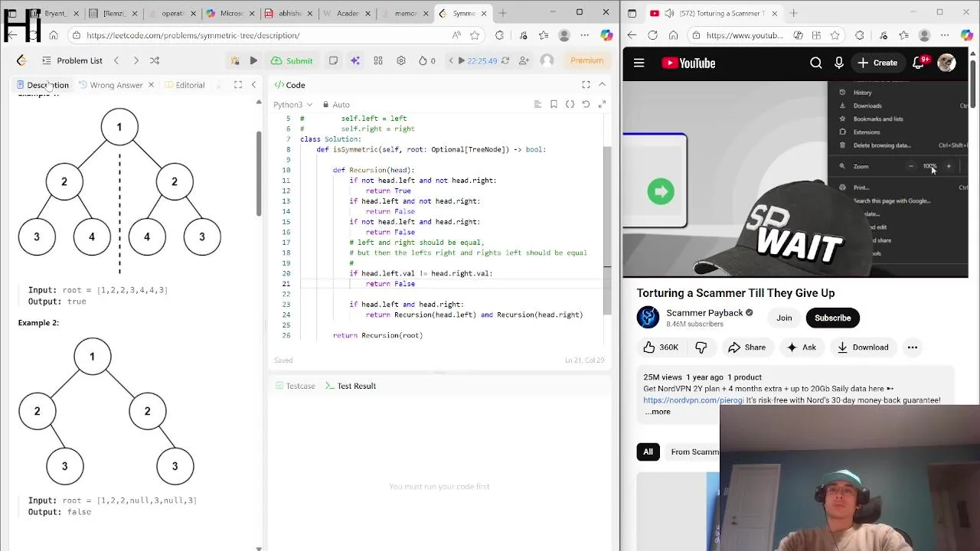Collapse the timer with left chevron

[x=451, y=60]
